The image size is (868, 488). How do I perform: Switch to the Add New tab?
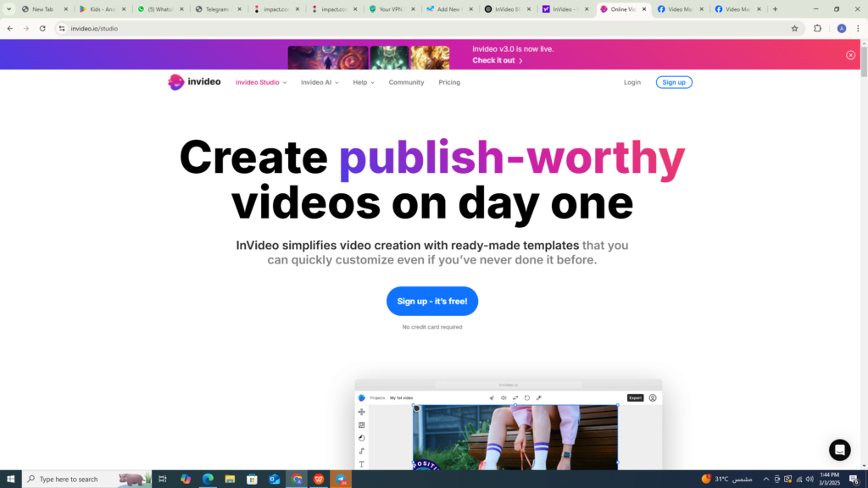tap(448, 8)
